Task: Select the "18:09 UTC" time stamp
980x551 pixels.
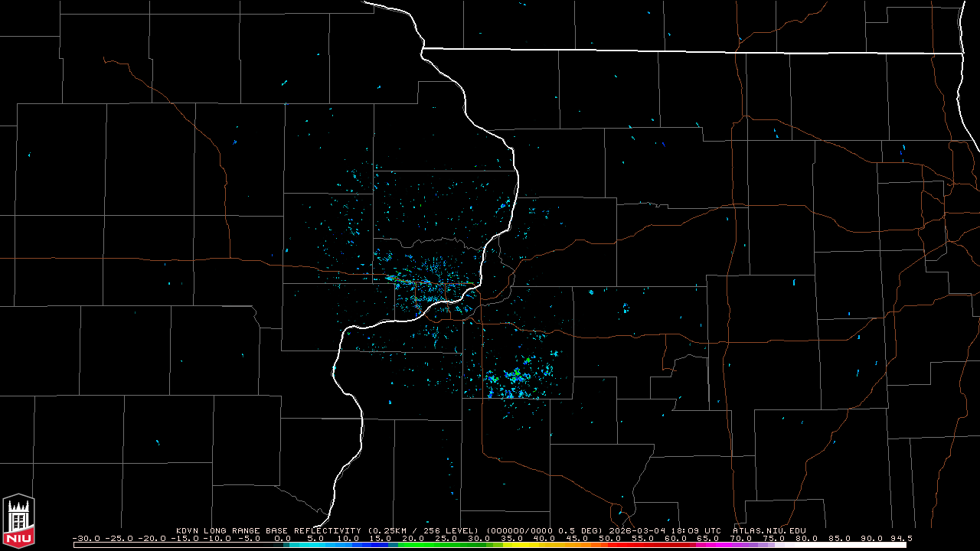Action: click(695, 530)
